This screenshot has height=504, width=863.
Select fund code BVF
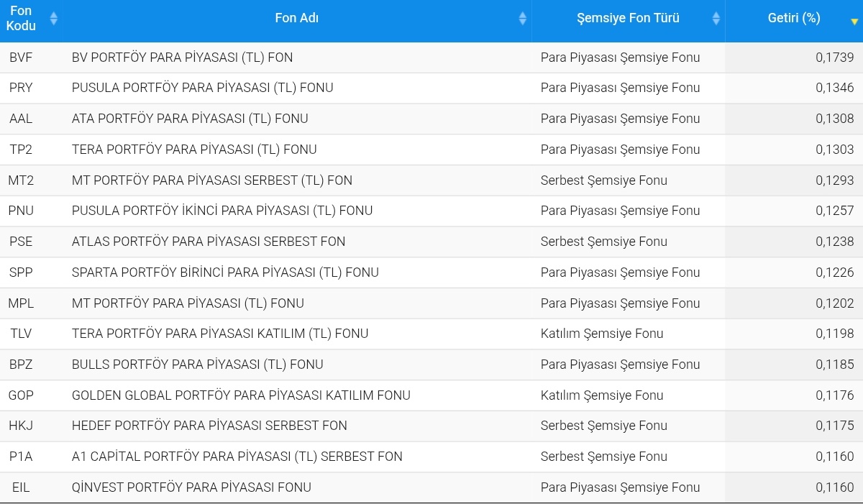coord(21,58)
